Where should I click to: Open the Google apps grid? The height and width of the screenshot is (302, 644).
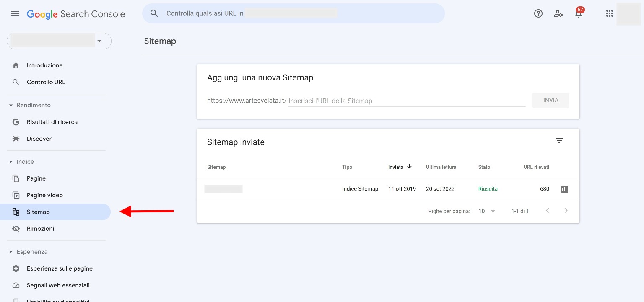pyautogui.click(x=610, y=13)
